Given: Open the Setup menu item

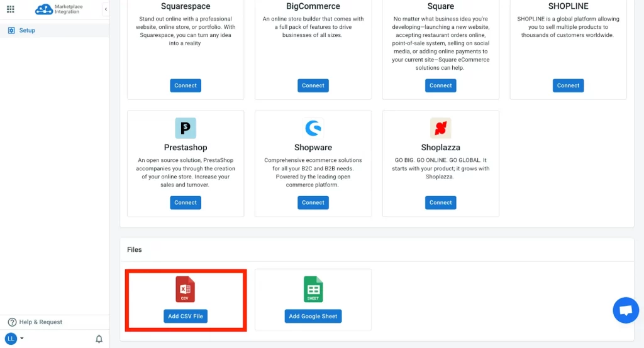Looking at the screenshot, I should tap(54, 30).
